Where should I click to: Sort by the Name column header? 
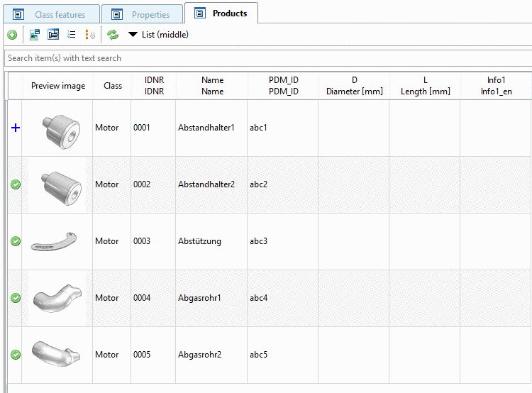[212, 86]
